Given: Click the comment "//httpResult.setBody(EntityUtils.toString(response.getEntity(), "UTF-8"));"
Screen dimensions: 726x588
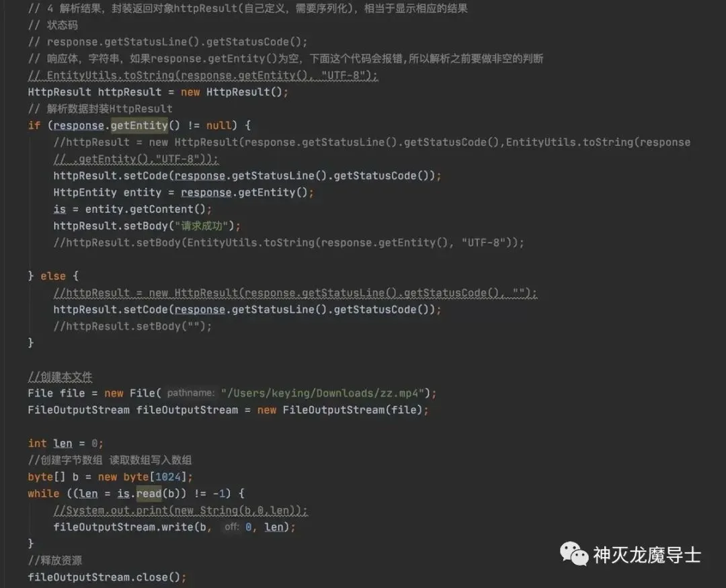Looking at the screenshot, I should click(x=288, y=242).
